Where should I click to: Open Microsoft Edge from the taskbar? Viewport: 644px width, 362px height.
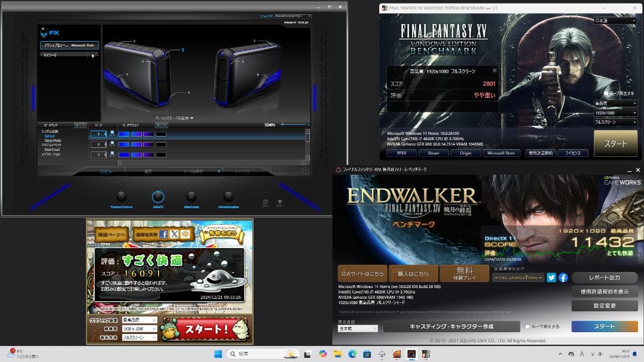pos(352,354)
